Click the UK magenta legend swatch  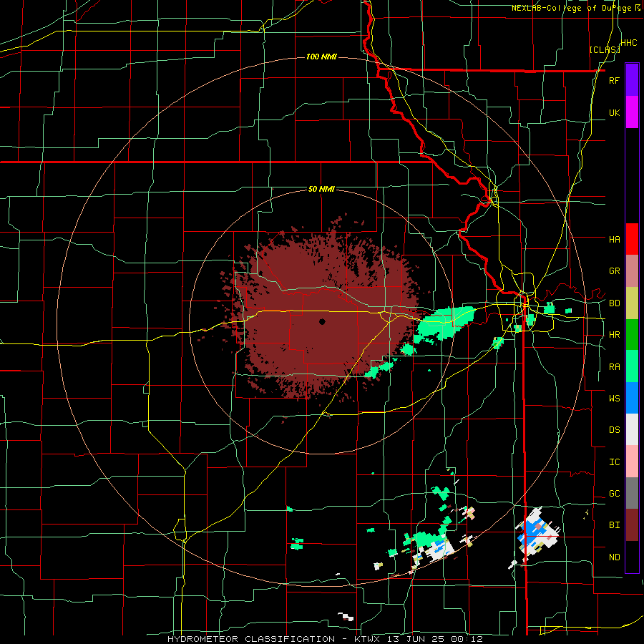coord(632,112)
